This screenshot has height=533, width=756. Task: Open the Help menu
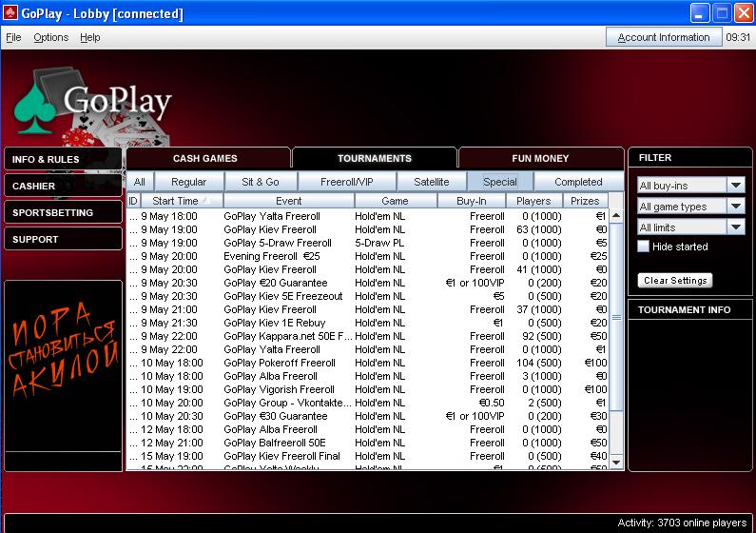tap(89, 37)
